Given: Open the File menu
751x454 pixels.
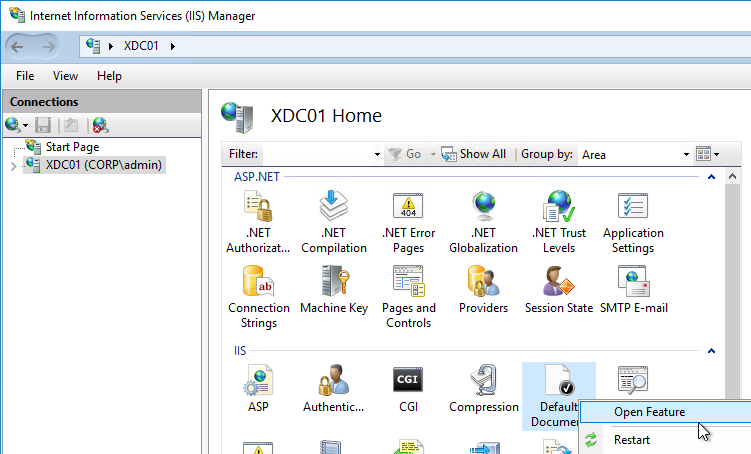Looking at the screenshot, I should [25, 76].
